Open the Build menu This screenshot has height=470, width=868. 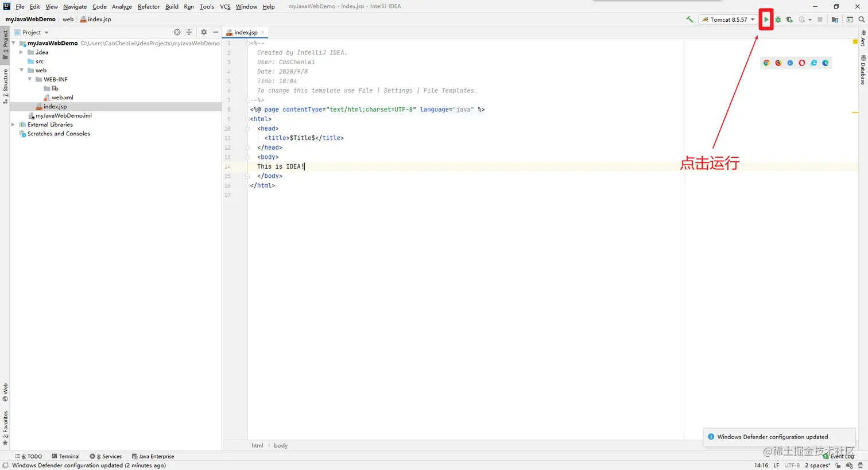172,6
